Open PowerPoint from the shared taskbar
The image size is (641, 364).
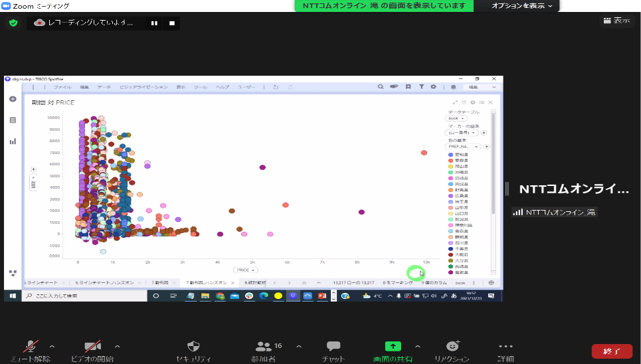(x=322, y=296)
